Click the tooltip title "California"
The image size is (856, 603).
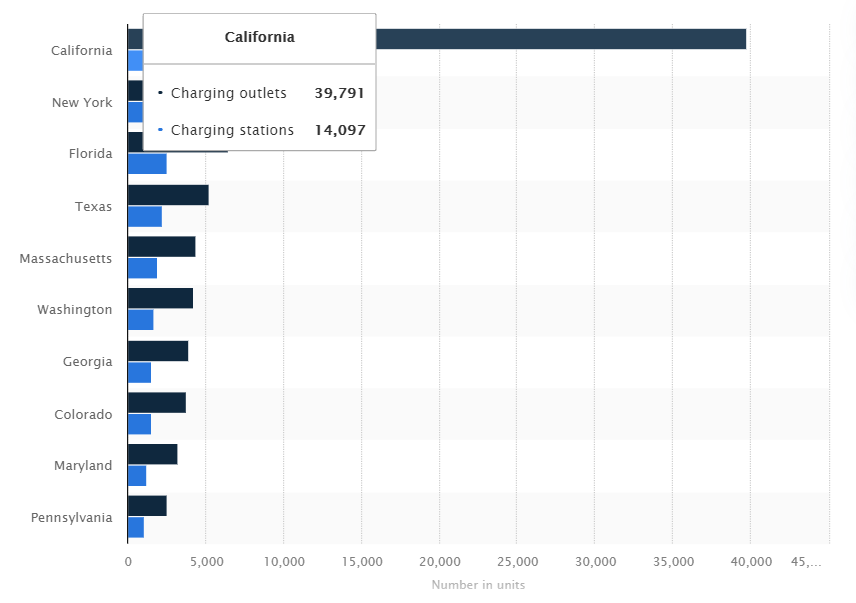coord(260,37)
